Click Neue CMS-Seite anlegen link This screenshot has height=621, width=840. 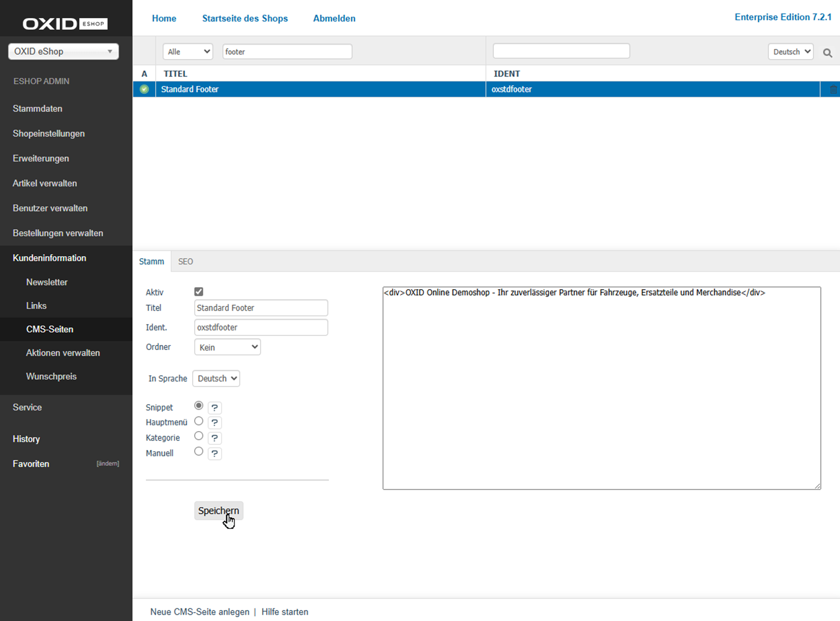[x=199, y=612]
